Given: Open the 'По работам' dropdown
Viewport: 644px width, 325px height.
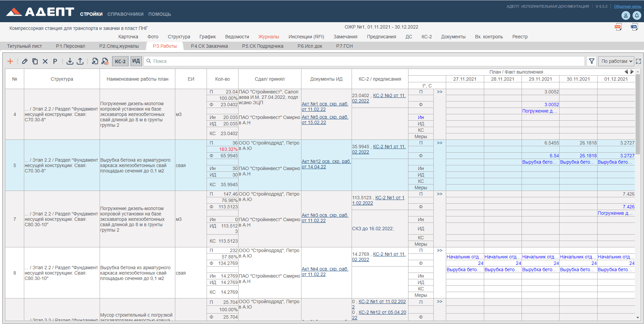Looking at the screenshot, I should [616, 61].
